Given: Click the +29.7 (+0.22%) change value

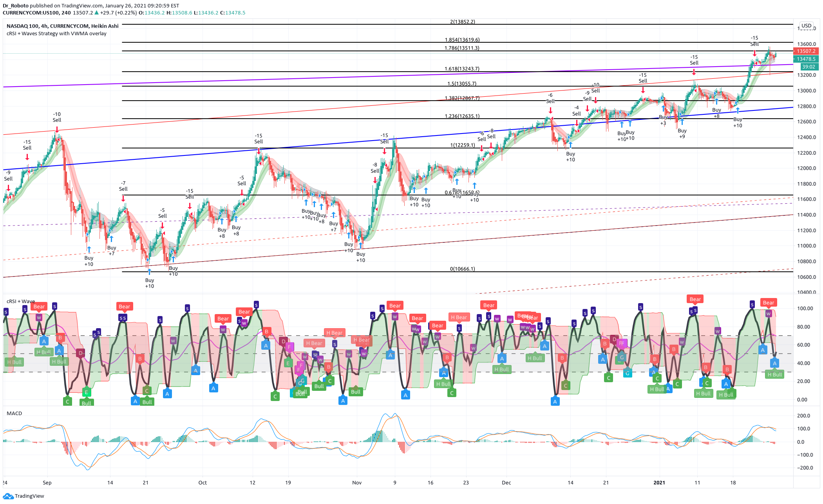Looking at the screenshot, I should click(118, 13).
